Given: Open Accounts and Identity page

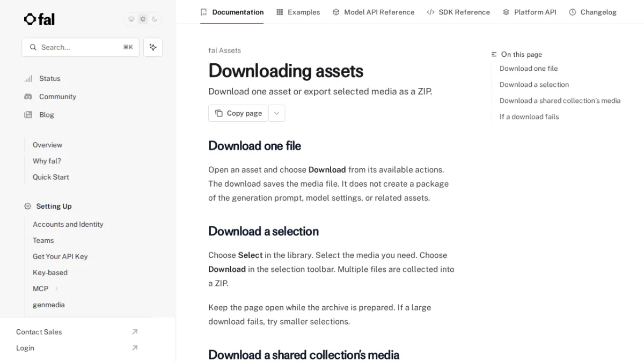Looking at the screenshot, I should click(x=68, y=224).
